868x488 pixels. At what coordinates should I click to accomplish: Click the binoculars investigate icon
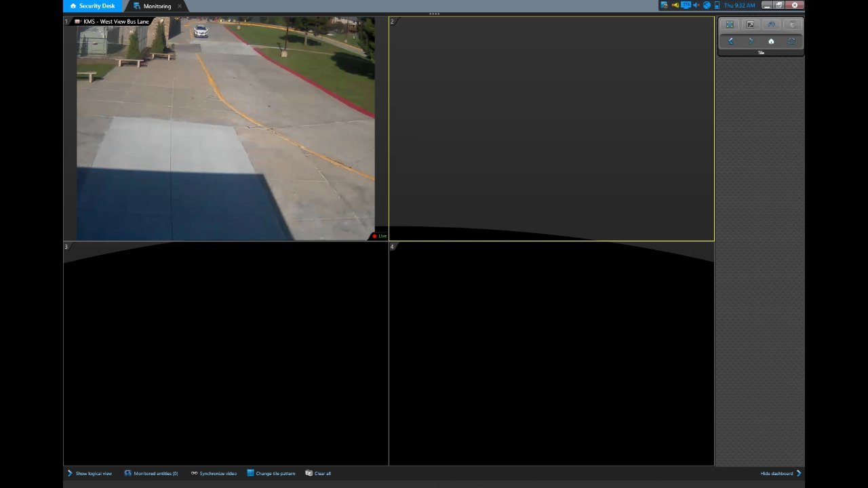pos(771,24)
